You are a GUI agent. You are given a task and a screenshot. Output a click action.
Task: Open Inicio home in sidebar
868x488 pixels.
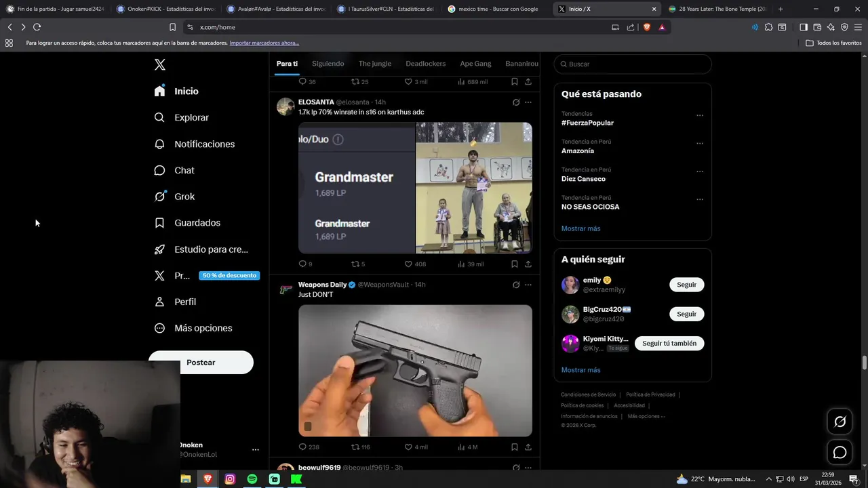coord(176,91)
